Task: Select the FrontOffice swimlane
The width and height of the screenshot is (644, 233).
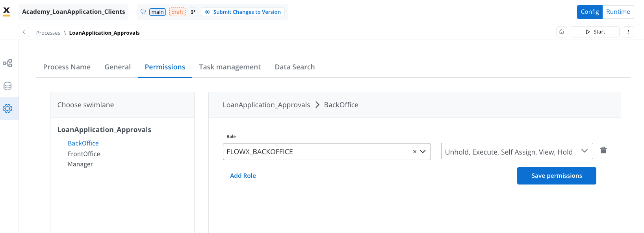Action: click(x=84, y=154)
